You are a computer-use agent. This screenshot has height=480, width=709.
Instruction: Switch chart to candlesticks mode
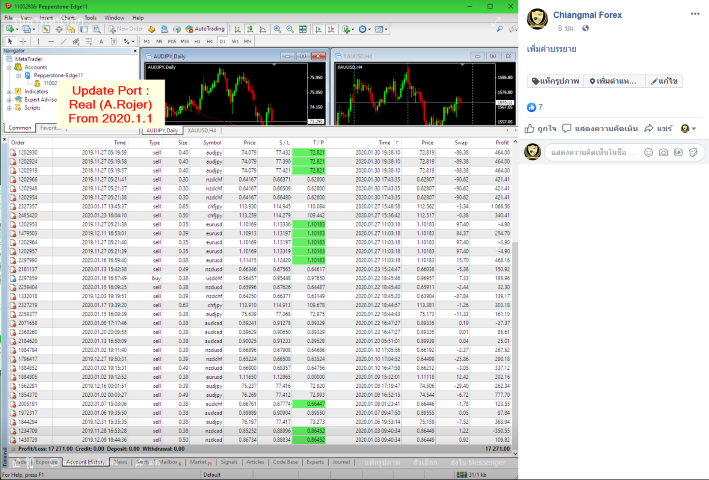(250, 29)
